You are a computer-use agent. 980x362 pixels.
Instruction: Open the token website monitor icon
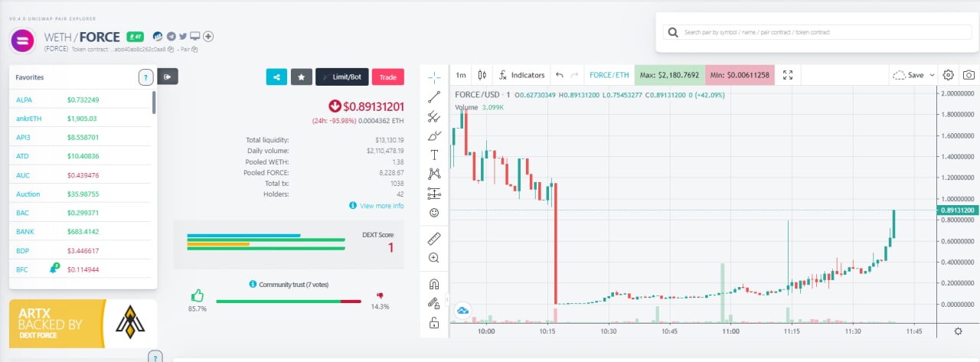pyautogui.click(x=195, y=36)
